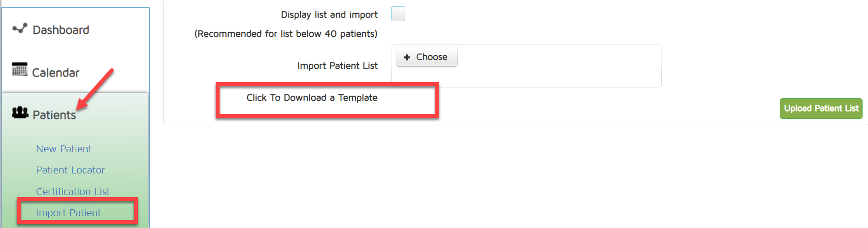Click the blank upload panel header beside Choose
The height and width of the screenshot is (228, 868).
pos(559,57)
